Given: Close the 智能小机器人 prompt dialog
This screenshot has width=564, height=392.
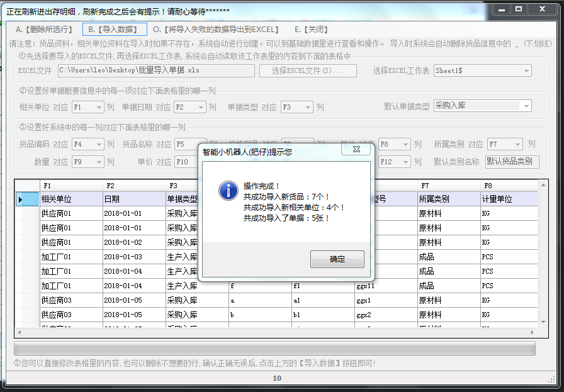Looking at the screenshot, I should (x=357, y=151).
